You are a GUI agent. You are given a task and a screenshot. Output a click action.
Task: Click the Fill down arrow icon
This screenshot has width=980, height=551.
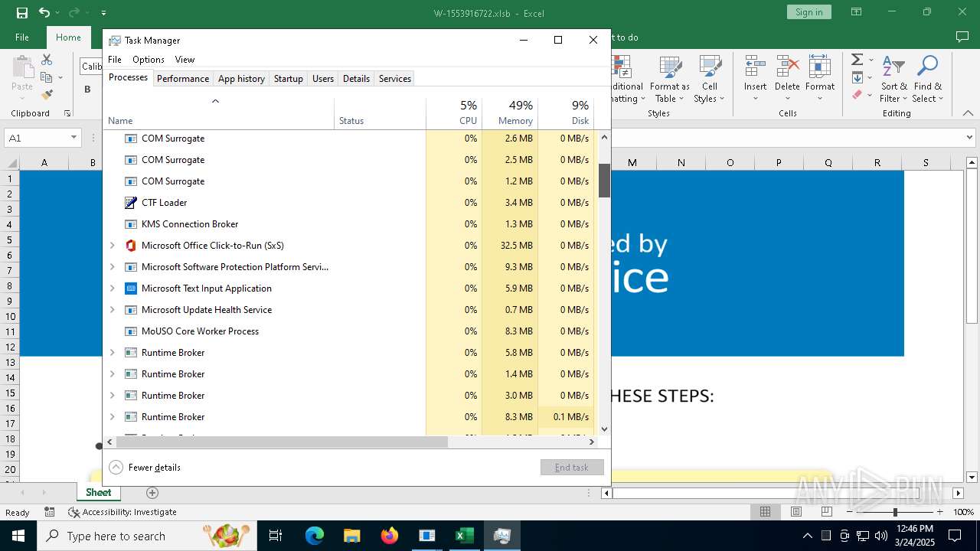tap(857, 77)
